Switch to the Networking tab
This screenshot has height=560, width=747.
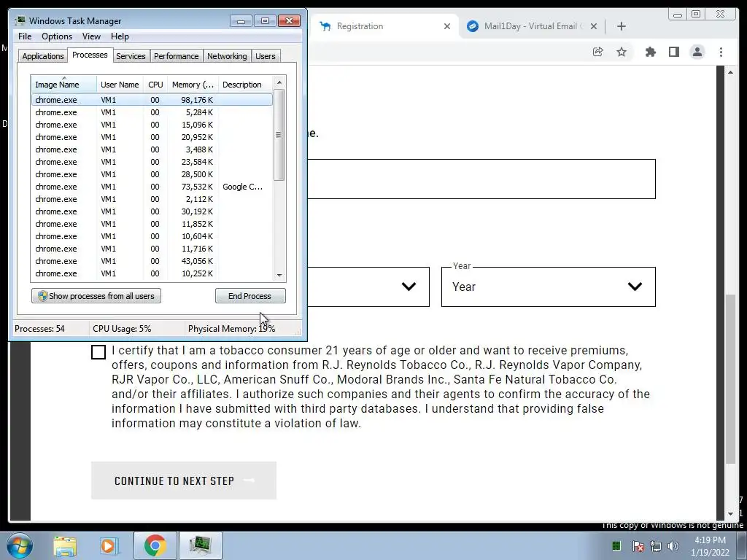pyautogui.click(x=227, y=55)
